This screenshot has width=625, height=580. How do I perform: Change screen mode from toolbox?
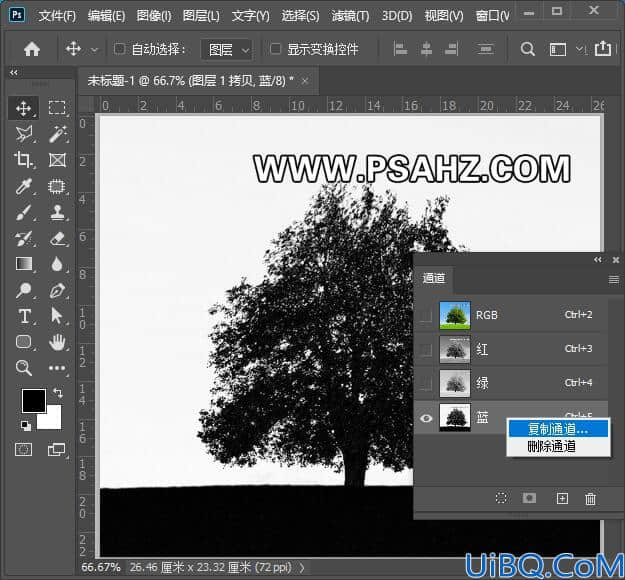[56, 450]
